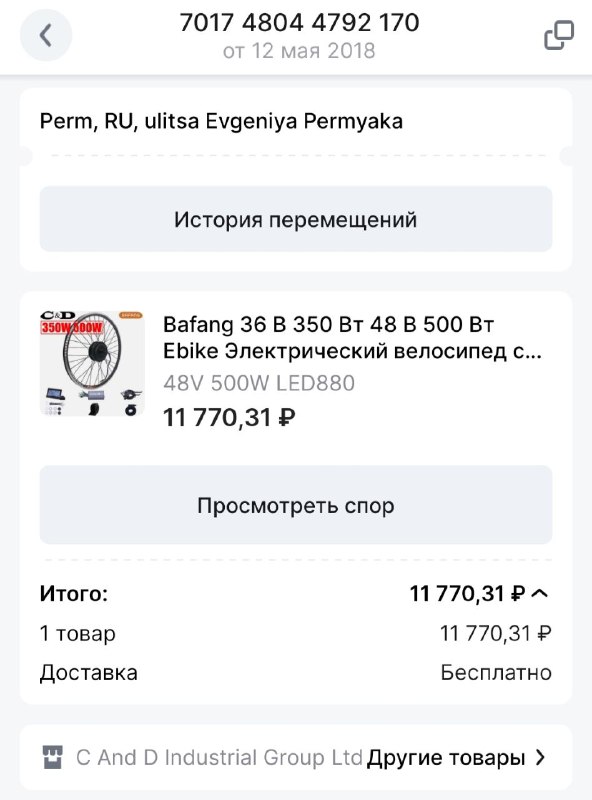This screenshot has height=800, width=592.
Task: Tap the delivery address Perm, RU text
Action: (221, 121)
